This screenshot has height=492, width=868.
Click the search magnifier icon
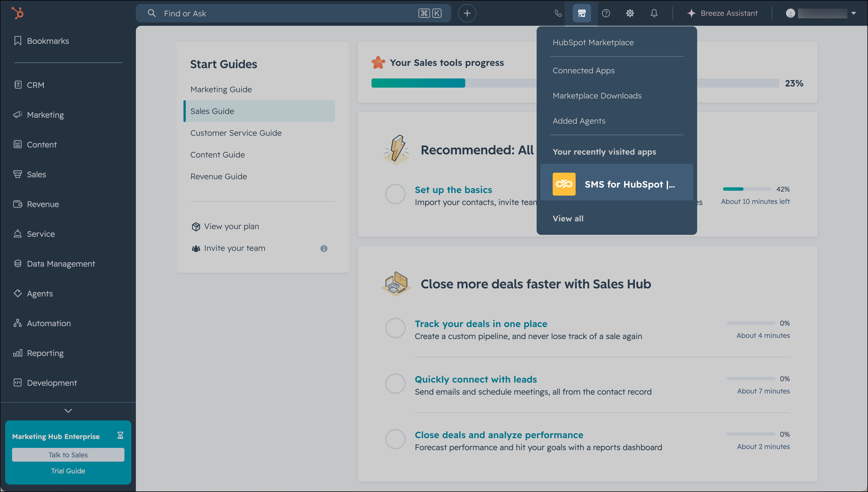152,13
